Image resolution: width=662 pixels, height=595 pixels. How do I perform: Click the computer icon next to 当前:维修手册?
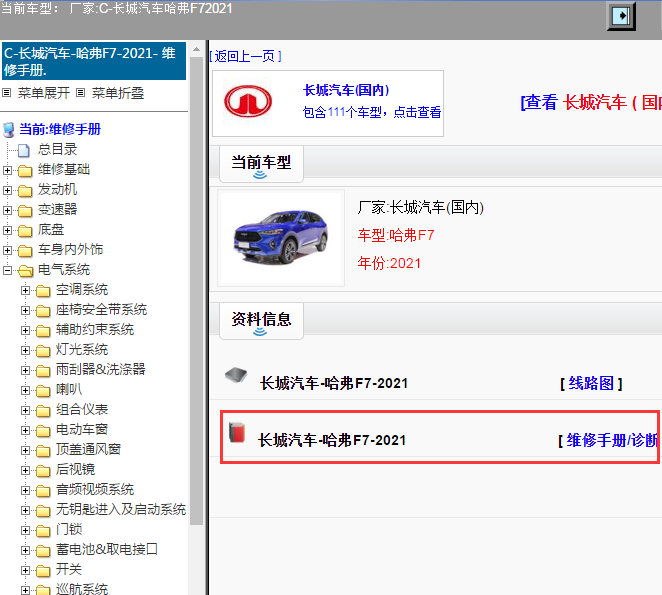pyautogui.click(x=9, y=130)
